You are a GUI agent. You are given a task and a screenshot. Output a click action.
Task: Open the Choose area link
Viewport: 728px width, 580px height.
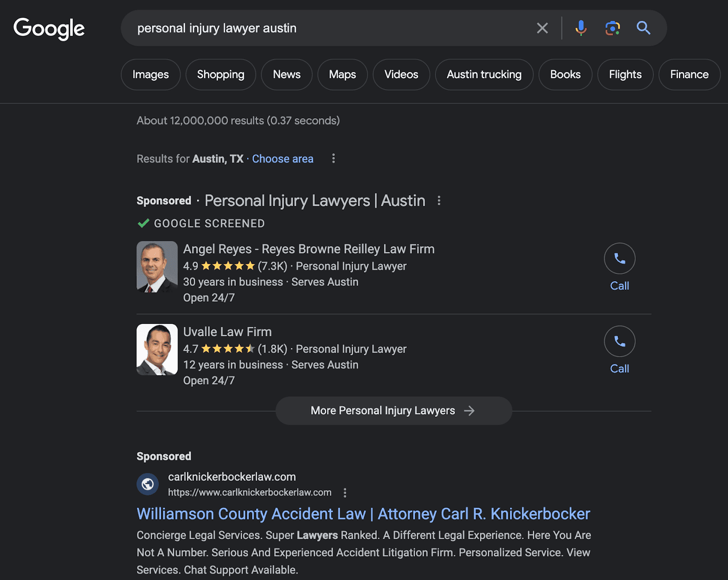click(282, 158)
